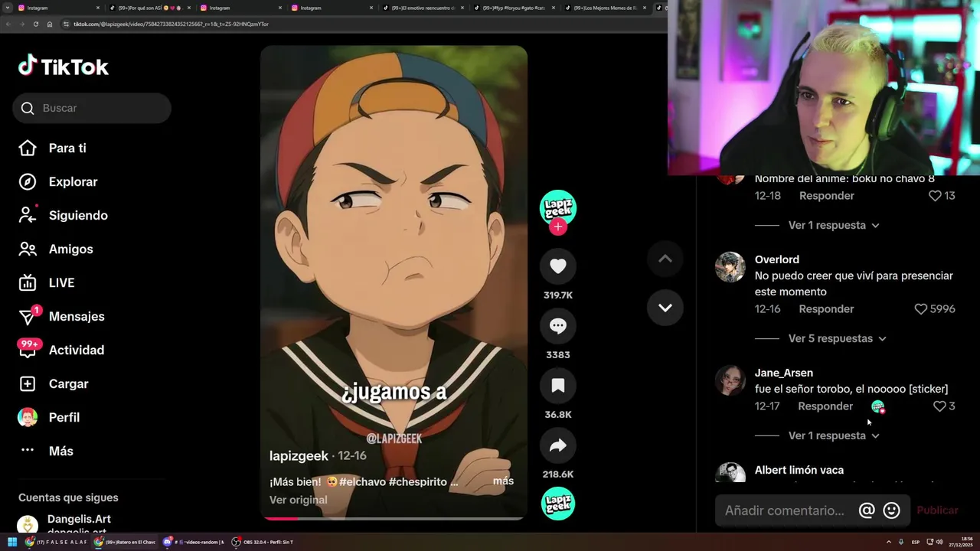Screen dimensions: 980x551
Task: Open the #chespirito hashtag
Action: [x=418, y=481]
